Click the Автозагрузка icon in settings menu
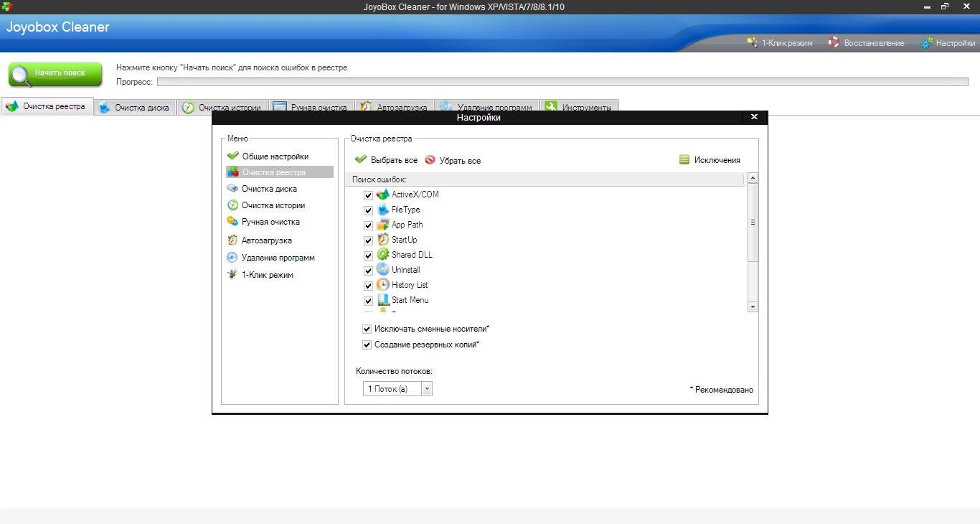The height and width of the screenshot is (524, 980). 232,240
